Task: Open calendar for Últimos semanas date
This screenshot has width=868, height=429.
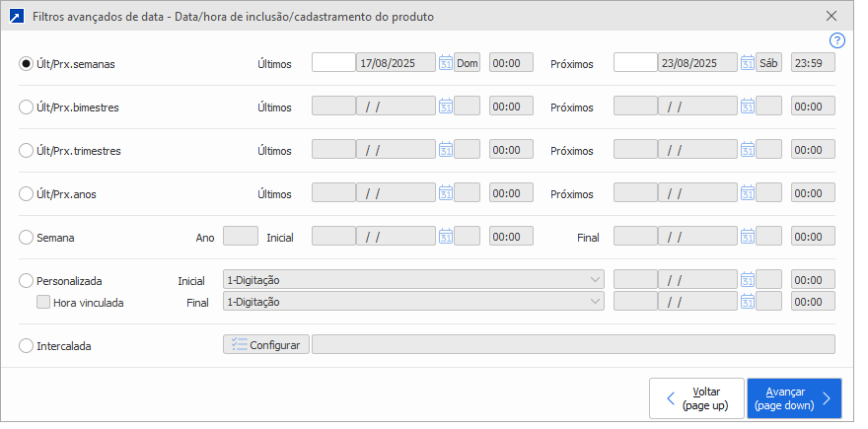Action: pyautogui.click(x=445, y=63)
